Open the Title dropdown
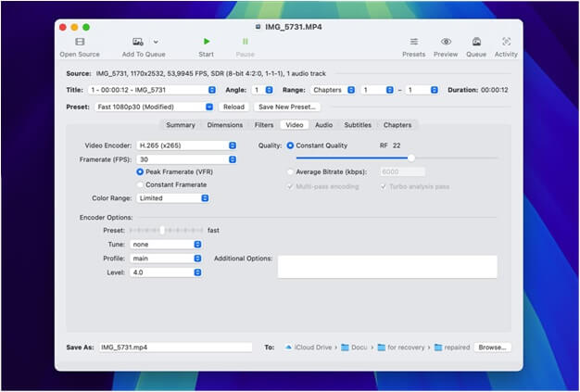This screenshot has width=580, height=392. click(152, 90)
